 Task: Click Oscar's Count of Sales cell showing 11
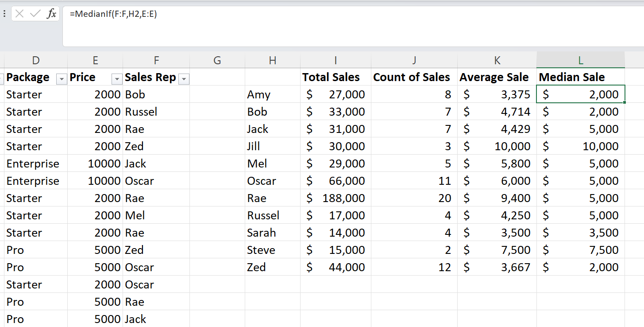414,181
